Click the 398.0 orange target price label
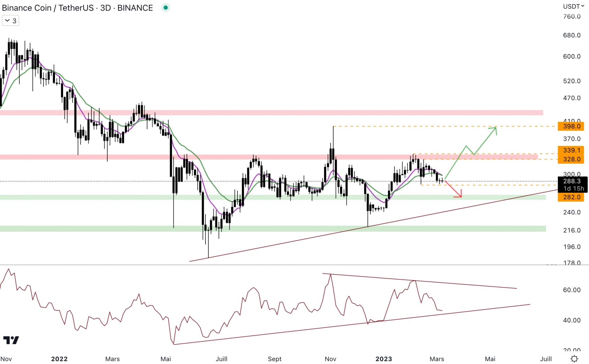This screenshot has width=589, height=364. 571,126
